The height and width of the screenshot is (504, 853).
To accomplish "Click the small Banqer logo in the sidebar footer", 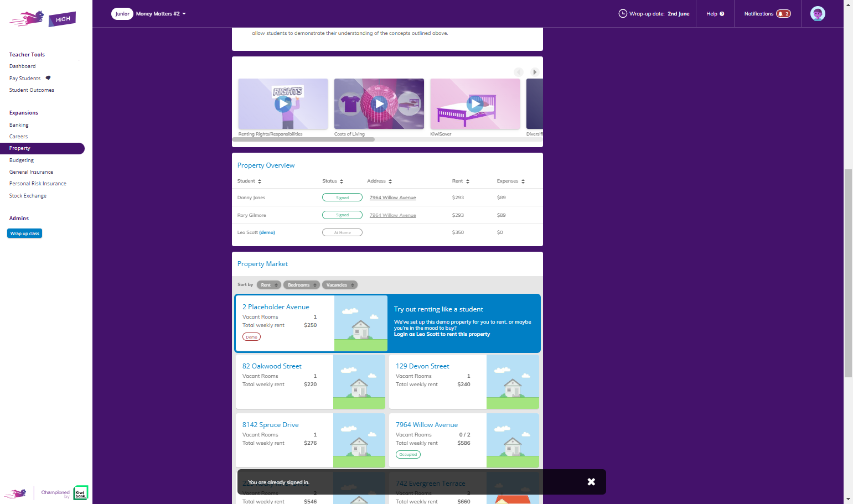I will click(x=15, y=493).
